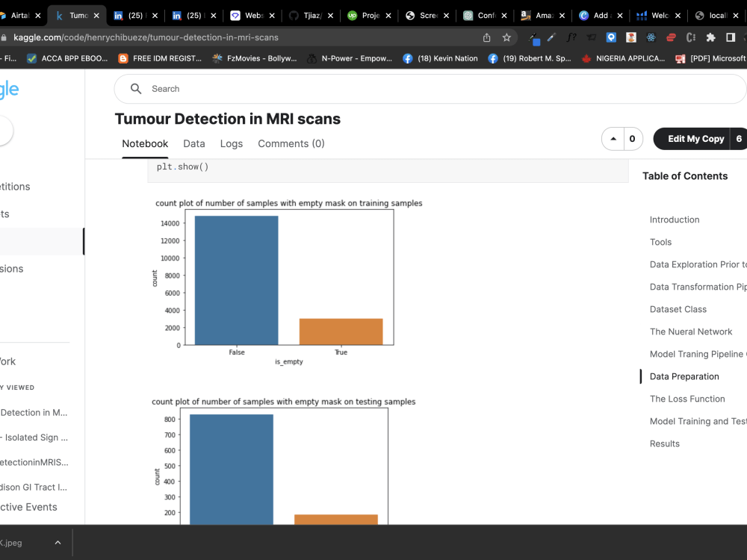Open the React Developer Tools extension
The height and width of the screenshot is (560, 747).
(651, 37)
